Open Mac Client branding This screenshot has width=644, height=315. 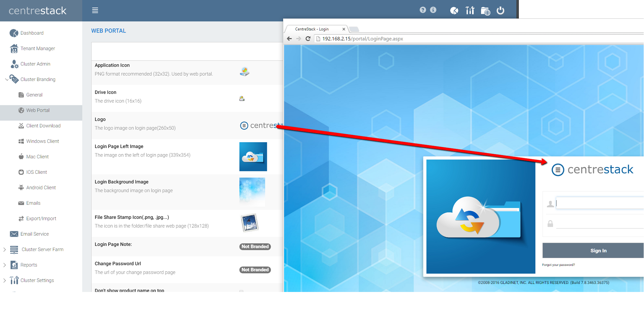tap(38, 157)
